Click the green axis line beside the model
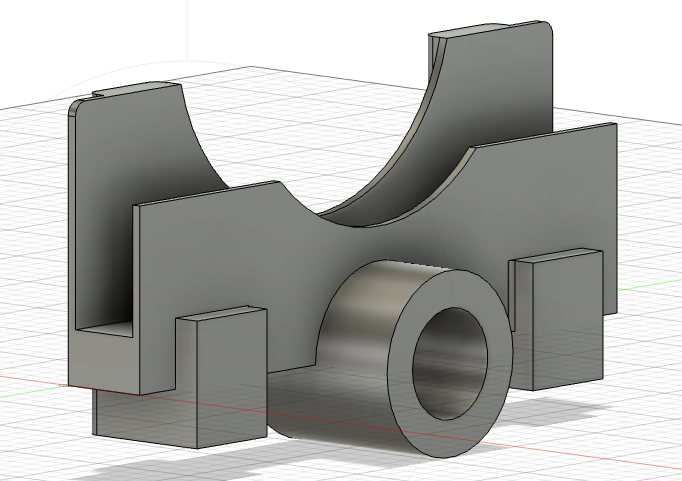Viewport: 682px width, 481px height. [x=650, y=285]
